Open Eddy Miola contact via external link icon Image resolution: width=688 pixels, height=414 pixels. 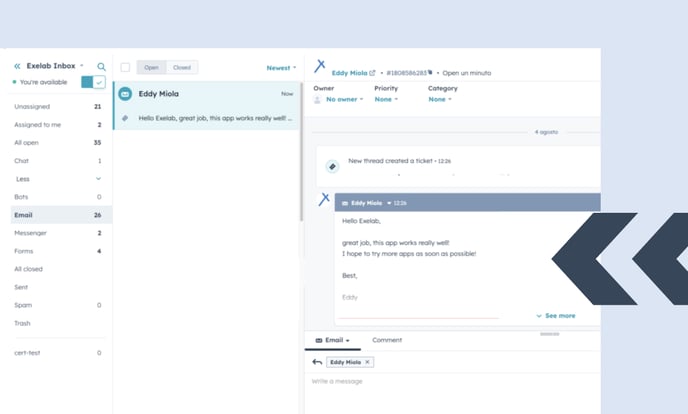(373, 73)
